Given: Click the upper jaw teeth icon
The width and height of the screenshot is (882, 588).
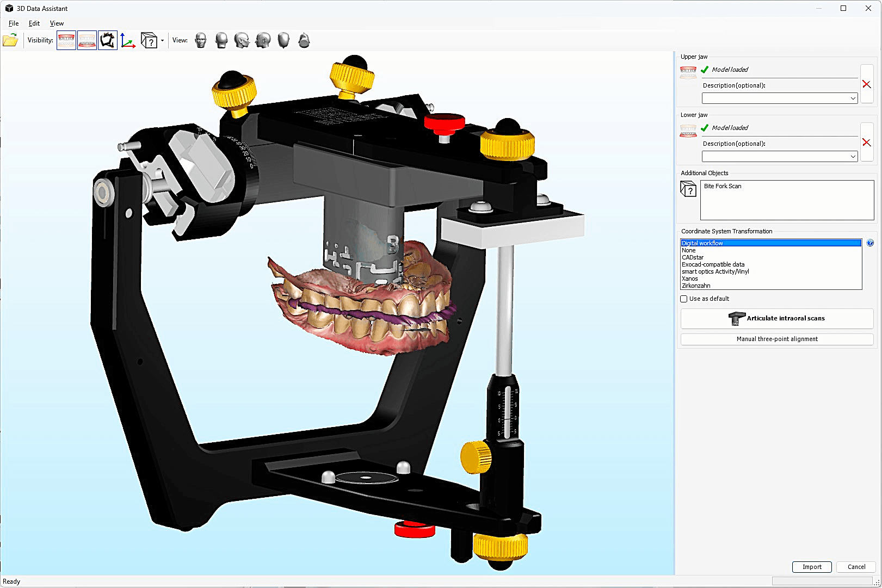Looking at the screenshot, I should coord(688,72).
